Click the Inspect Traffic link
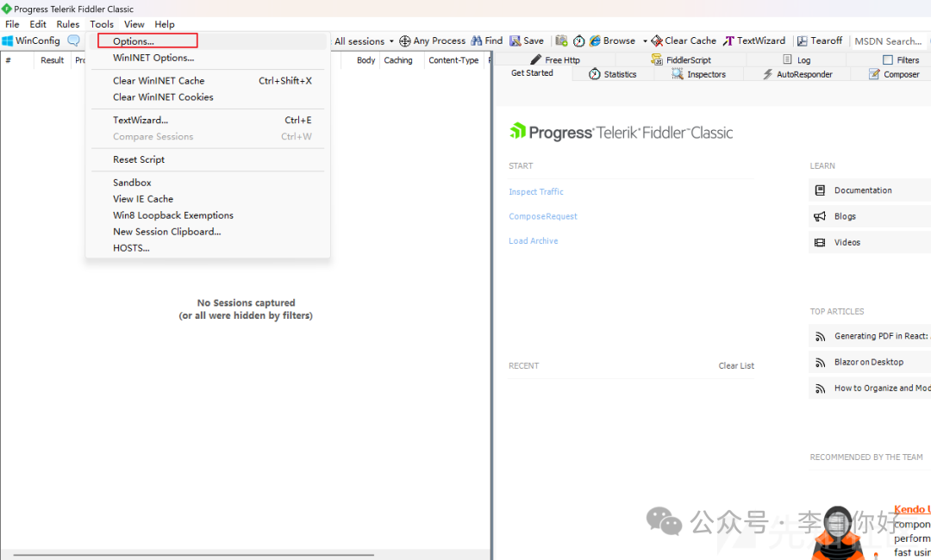 536,191
